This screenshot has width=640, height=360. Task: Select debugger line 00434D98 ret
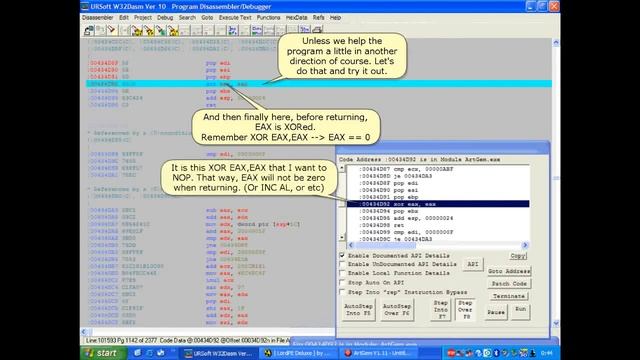438,225
